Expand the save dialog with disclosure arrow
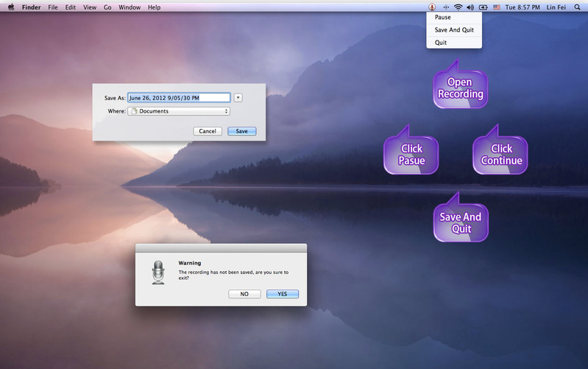This screenshot has width=588, height=369. [238, 97]
